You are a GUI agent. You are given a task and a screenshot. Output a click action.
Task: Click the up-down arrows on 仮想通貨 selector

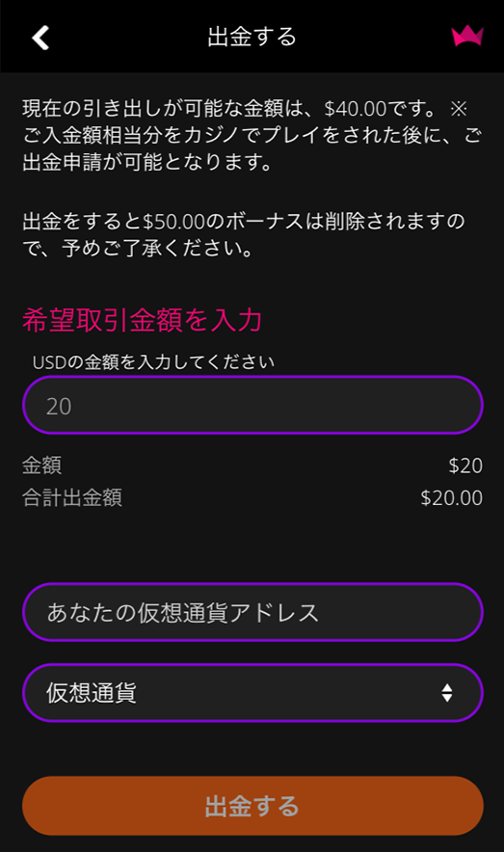tap(446, 693)
